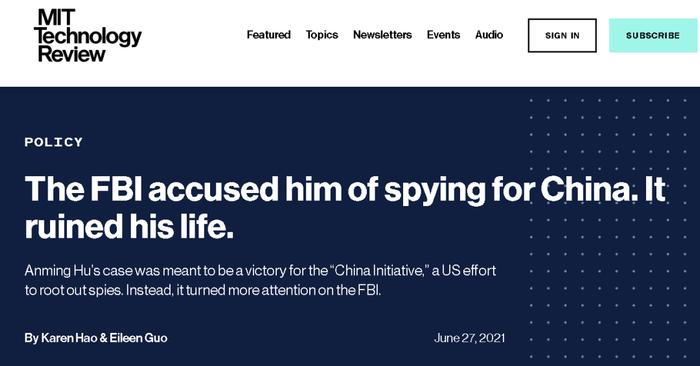This screenshot has height=366, width=700.
Task: Click the 'turned more attention on the FBI' line
Action: [x=279, y=291]
